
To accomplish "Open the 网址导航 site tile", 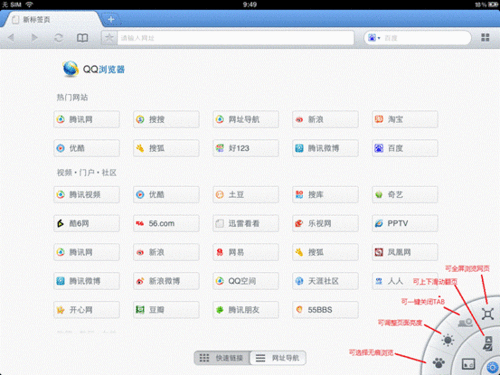I will (246, 119).
